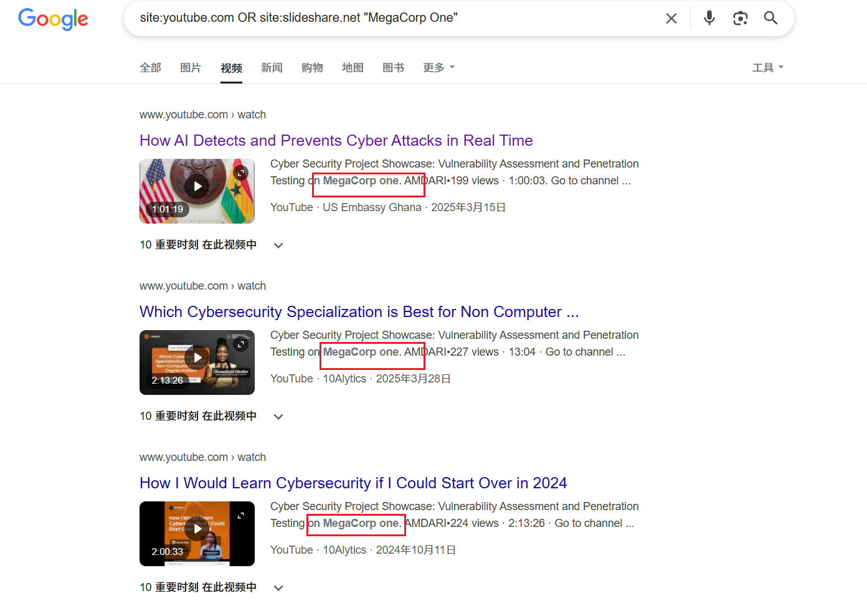
Task: Click '10Alytics · 2025年3月28日' source text
Action: click(387, 379)
